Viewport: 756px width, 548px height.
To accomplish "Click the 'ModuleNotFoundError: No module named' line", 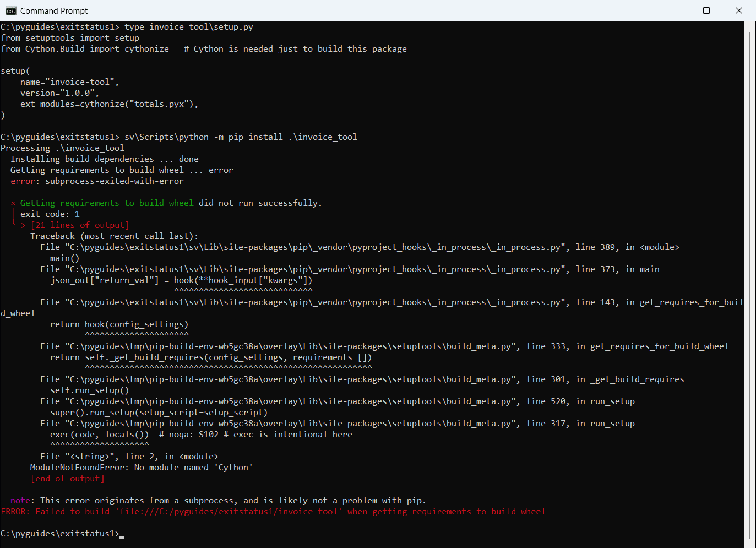I will tap(142, 468).
